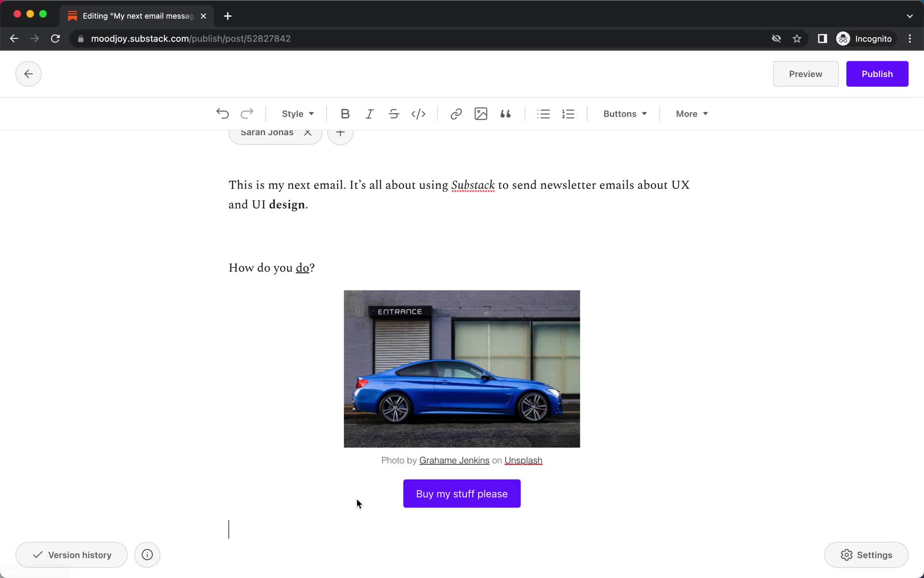Click the underlined word 'do'
924x578 pixels.
point(302,268)
